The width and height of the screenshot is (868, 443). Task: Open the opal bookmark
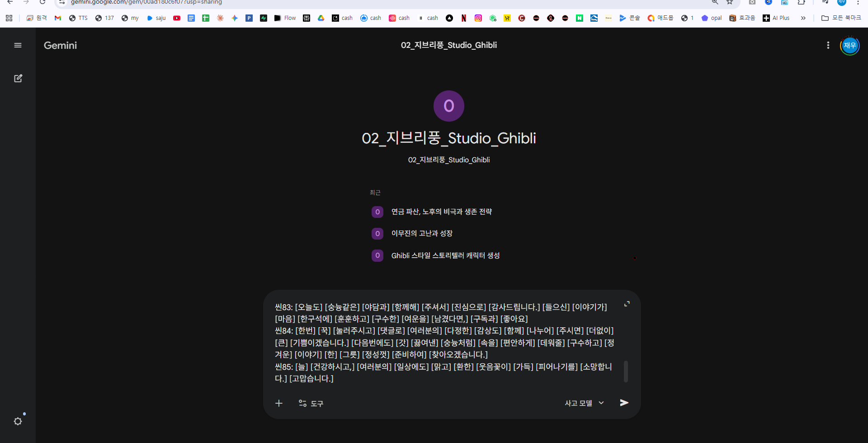(712, 18)
